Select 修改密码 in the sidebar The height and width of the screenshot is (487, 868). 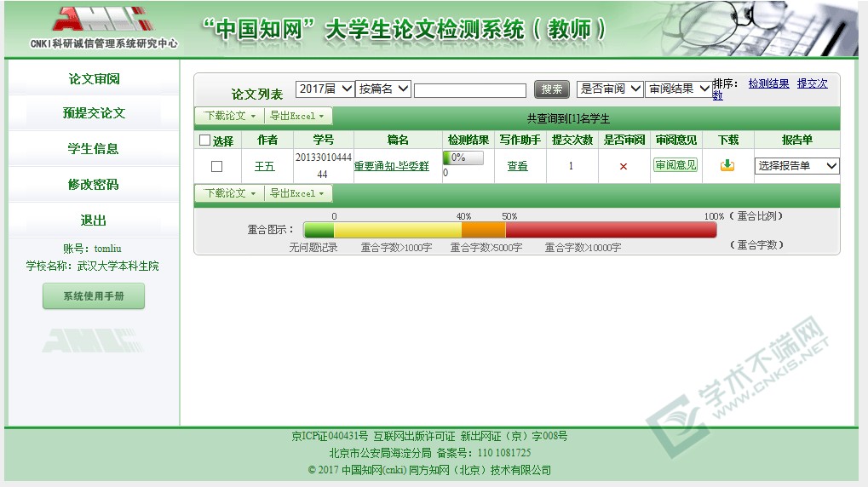94,184
